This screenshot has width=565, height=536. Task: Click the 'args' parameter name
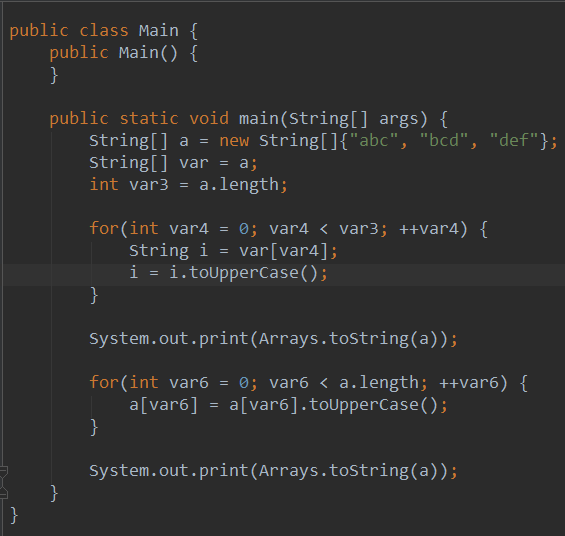(x=399, y=119)
